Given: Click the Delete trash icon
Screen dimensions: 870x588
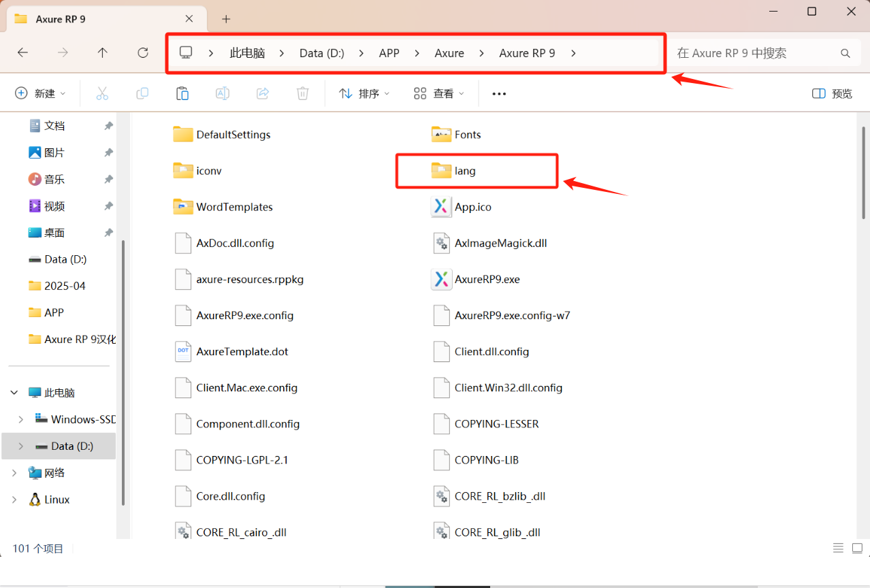Looking at the screenshot, I should (x=303, y=93).
